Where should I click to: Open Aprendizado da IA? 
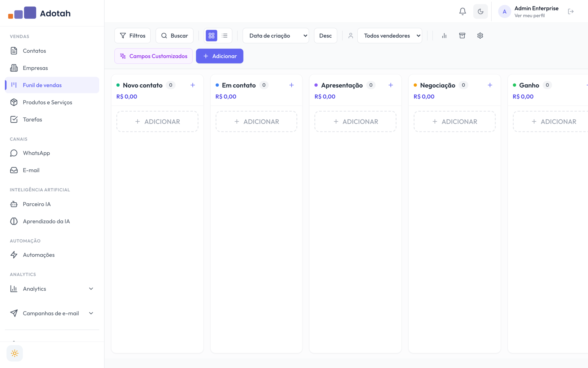point(52,221)
